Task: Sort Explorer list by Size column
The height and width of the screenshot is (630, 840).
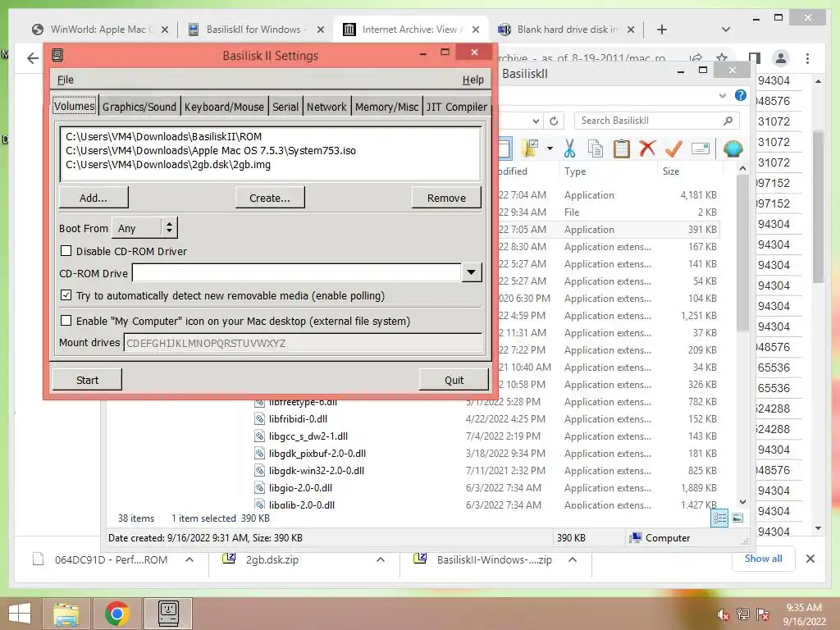Action: pyautogui.click(x=671, y=171)
